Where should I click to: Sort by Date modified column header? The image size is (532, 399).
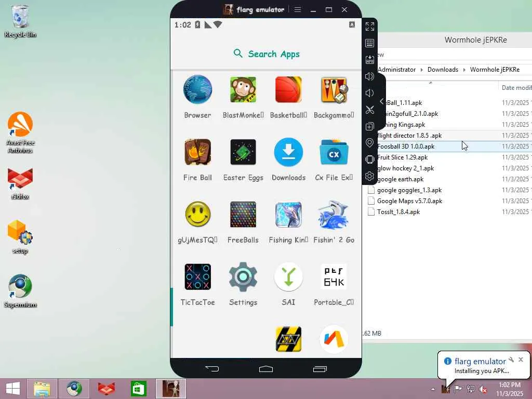click(x=516, y=87)
